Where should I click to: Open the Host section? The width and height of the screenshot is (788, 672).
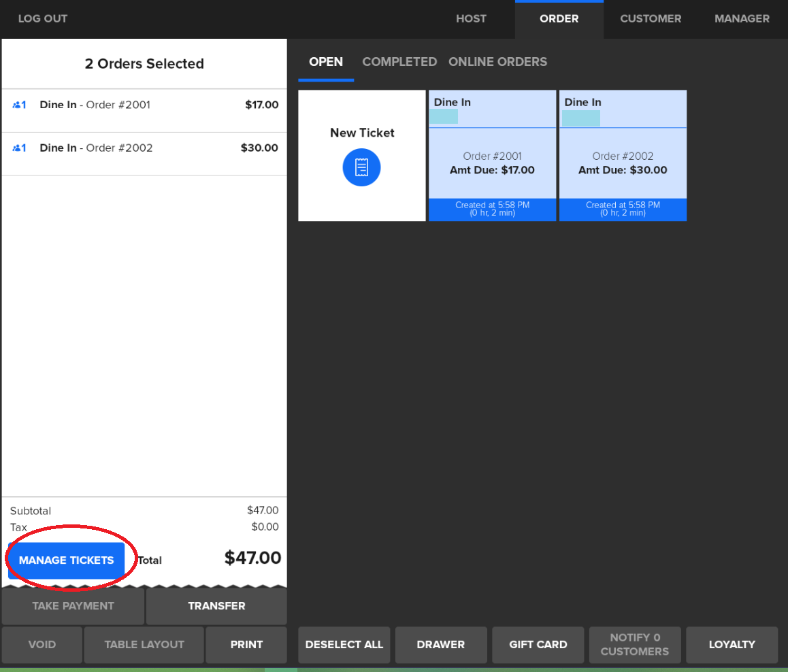point(471,19)
